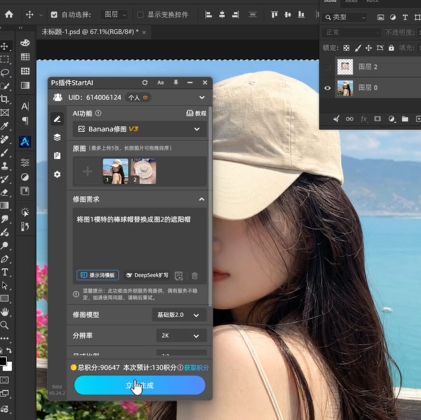
Task: Select the Crop tool
Action: 5,99
